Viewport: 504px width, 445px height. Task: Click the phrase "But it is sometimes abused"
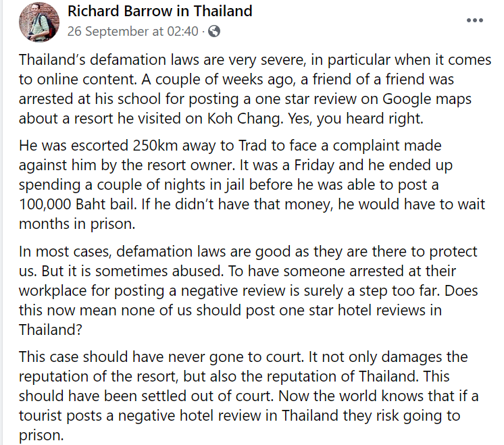click(x=132, y=271)
